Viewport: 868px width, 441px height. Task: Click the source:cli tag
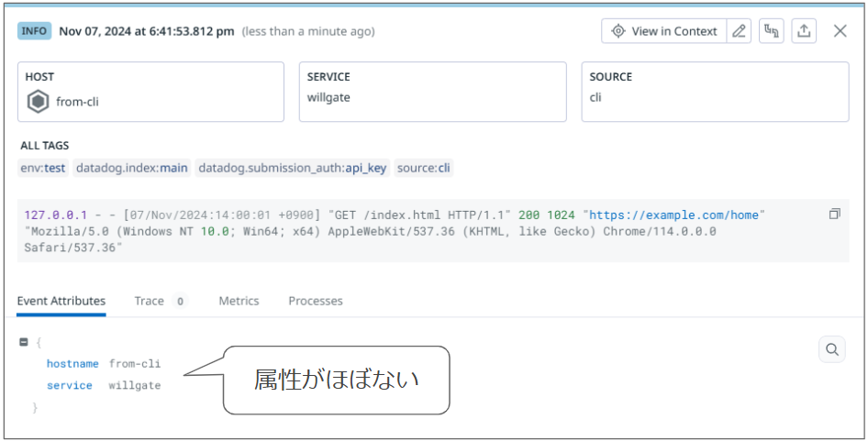[424, 168]
